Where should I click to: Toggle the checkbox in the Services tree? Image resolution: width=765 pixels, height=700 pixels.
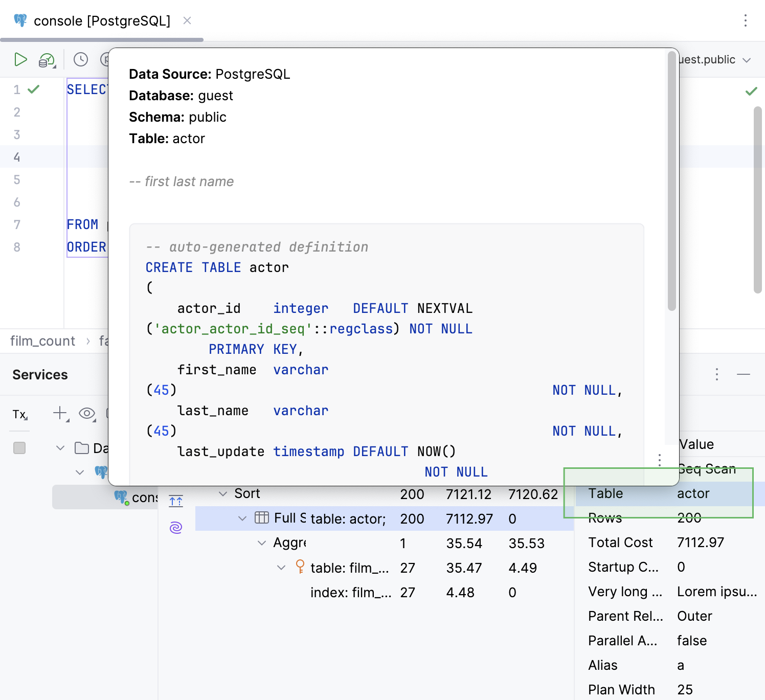[x=19, y=448]
